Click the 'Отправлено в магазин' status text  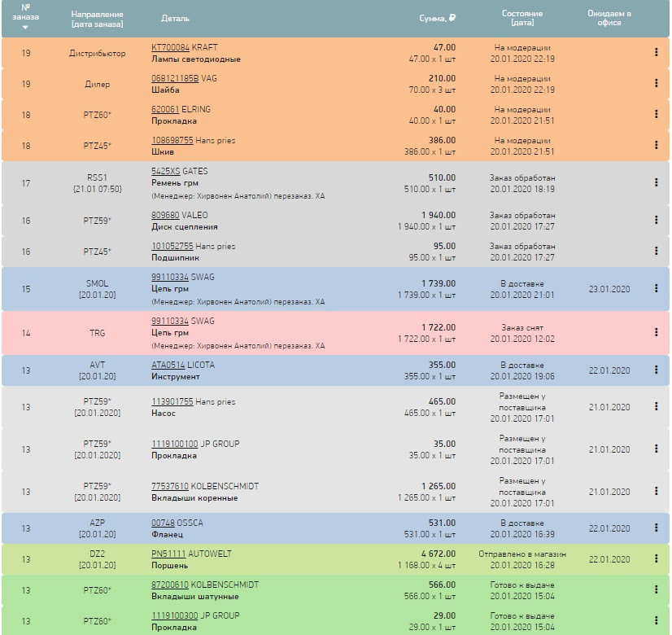coord(522,554)
